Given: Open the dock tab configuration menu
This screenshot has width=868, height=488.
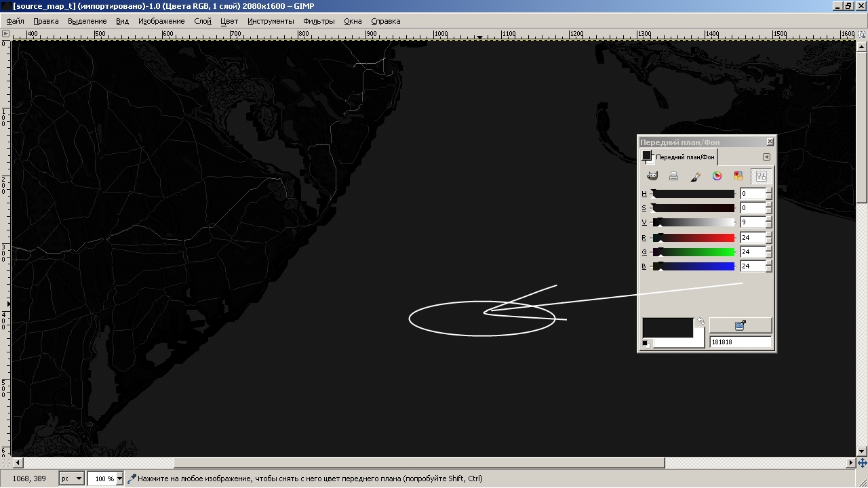Looking at the screenshot, I should click(x=766, y=157).
